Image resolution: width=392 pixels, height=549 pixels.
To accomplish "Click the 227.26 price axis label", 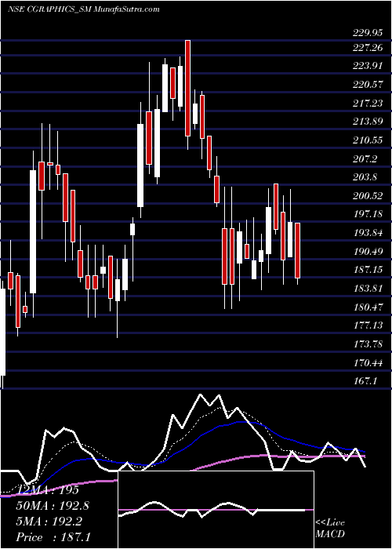I will tap(368, 48).
